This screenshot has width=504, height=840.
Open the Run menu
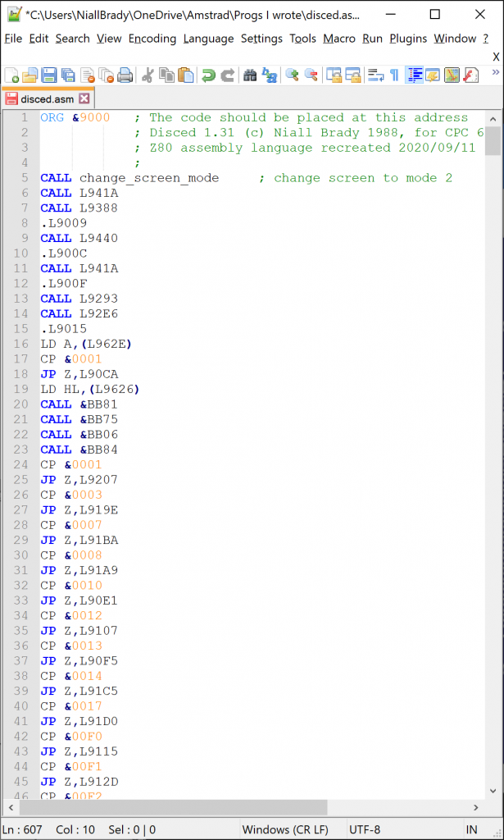[372, 39]
